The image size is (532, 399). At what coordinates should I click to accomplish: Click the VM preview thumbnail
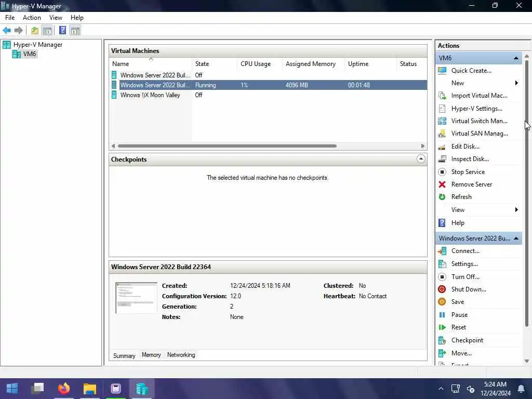click(x=136, y=298)
